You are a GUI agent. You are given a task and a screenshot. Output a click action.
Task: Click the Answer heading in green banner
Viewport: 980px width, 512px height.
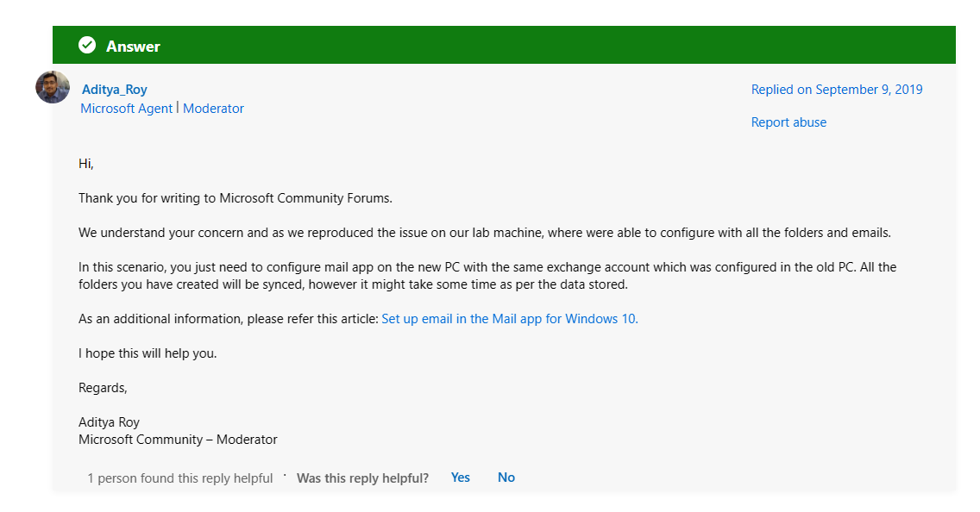[133, 47]
